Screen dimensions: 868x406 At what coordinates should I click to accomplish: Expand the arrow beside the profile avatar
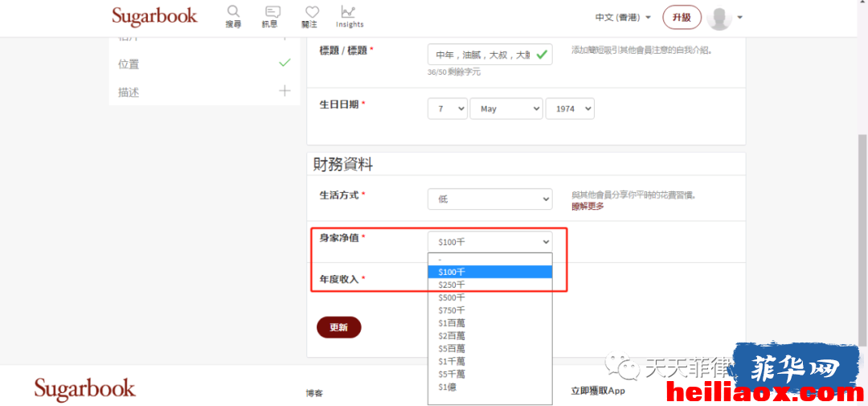coord(740,17)
